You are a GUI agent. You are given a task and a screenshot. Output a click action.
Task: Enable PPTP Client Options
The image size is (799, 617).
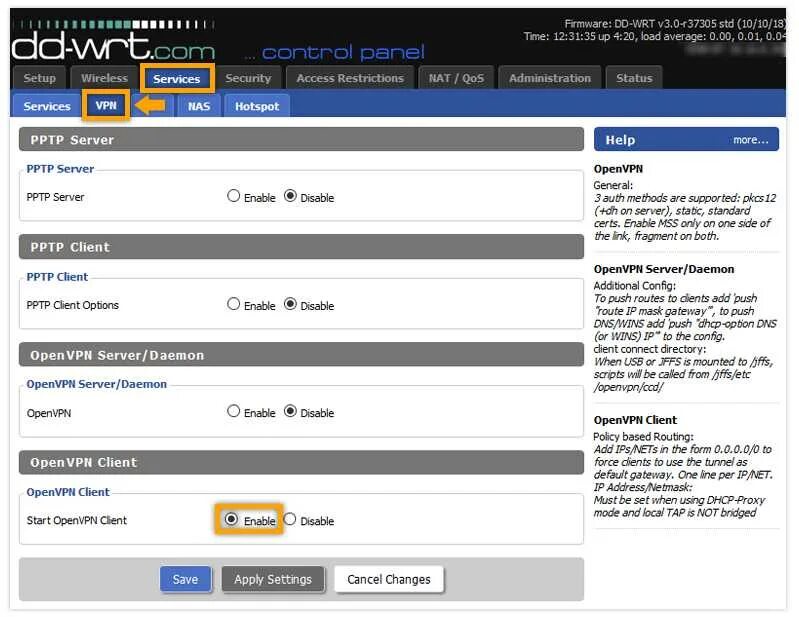click(x=233, y=304)
